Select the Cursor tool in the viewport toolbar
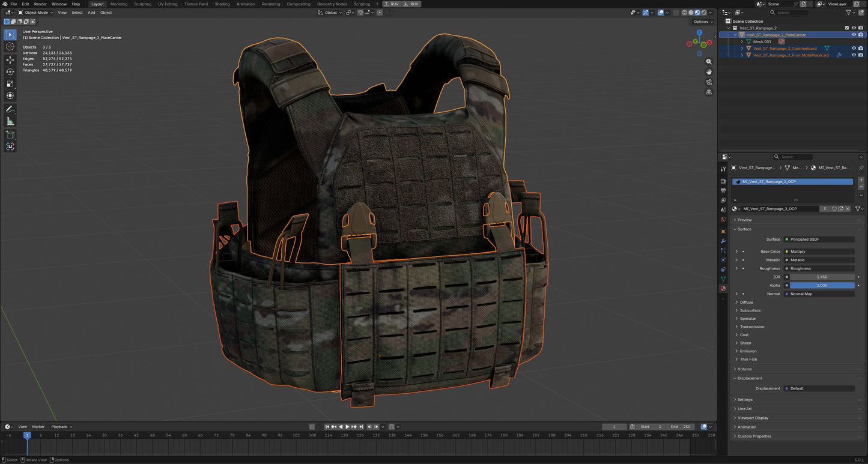 (x=10, y=47)
